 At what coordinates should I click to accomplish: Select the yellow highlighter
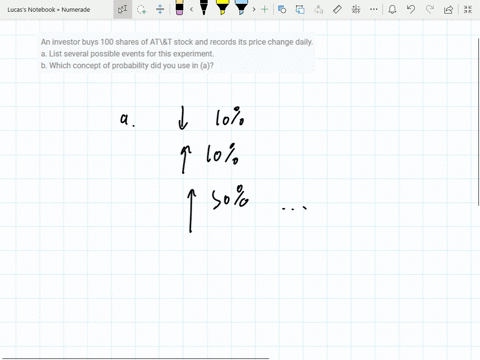click(222, 8)
